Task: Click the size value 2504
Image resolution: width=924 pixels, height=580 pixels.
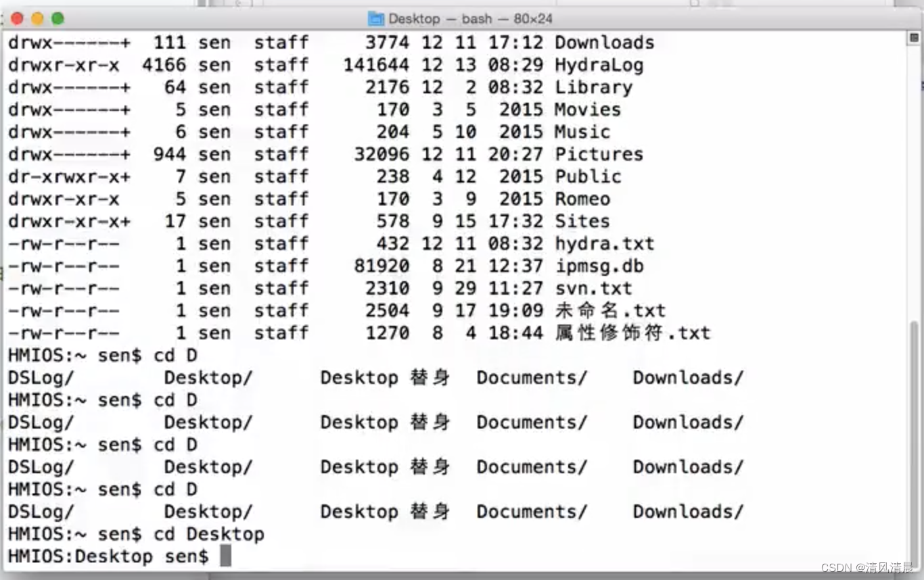Action: click(x=388, y=310)
